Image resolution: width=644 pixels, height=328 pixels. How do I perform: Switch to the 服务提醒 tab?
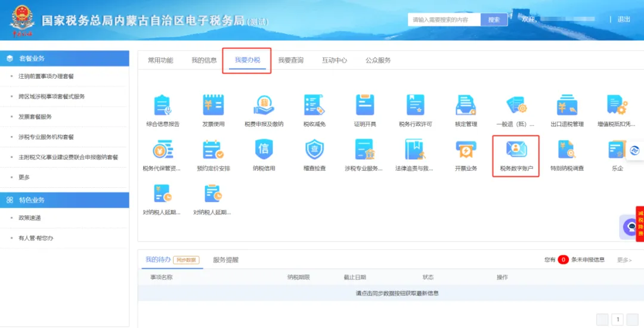[225, 260]
